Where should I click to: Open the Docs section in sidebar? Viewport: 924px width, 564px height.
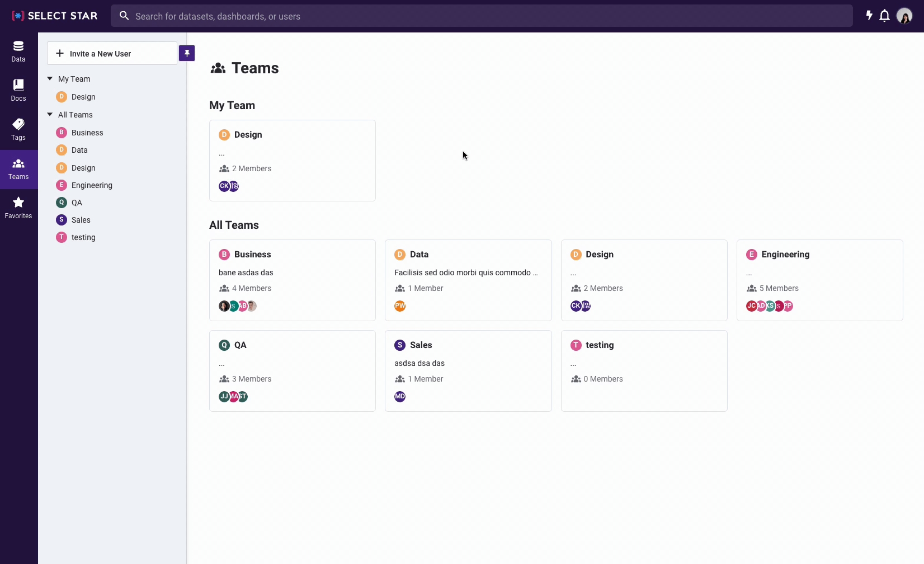18,91
